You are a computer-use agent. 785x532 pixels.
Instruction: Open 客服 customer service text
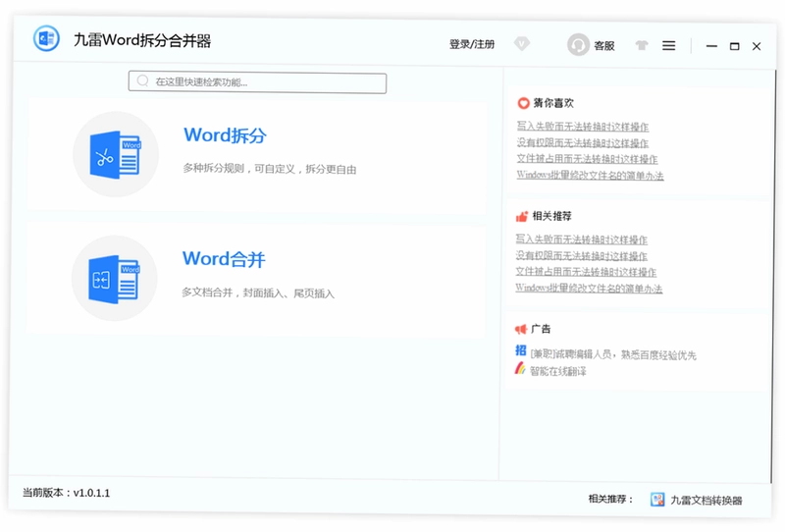pos(604,46)
